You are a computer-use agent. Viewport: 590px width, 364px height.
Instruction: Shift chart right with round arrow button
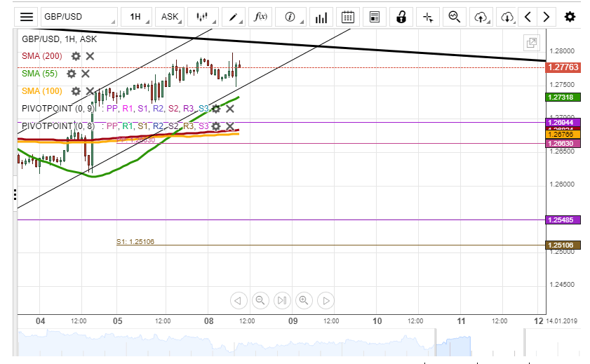(x=326, y=301)
